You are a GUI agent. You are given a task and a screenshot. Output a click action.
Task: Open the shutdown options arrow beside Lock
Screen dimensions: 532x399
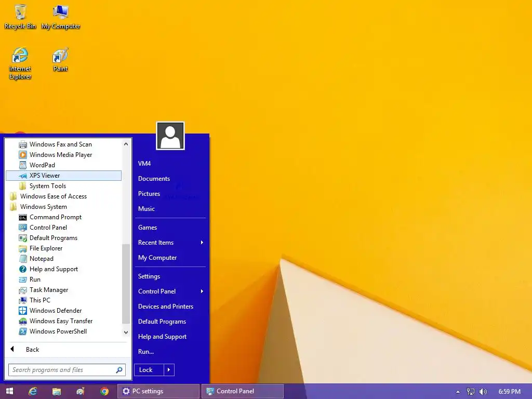[x=169, y=370]
